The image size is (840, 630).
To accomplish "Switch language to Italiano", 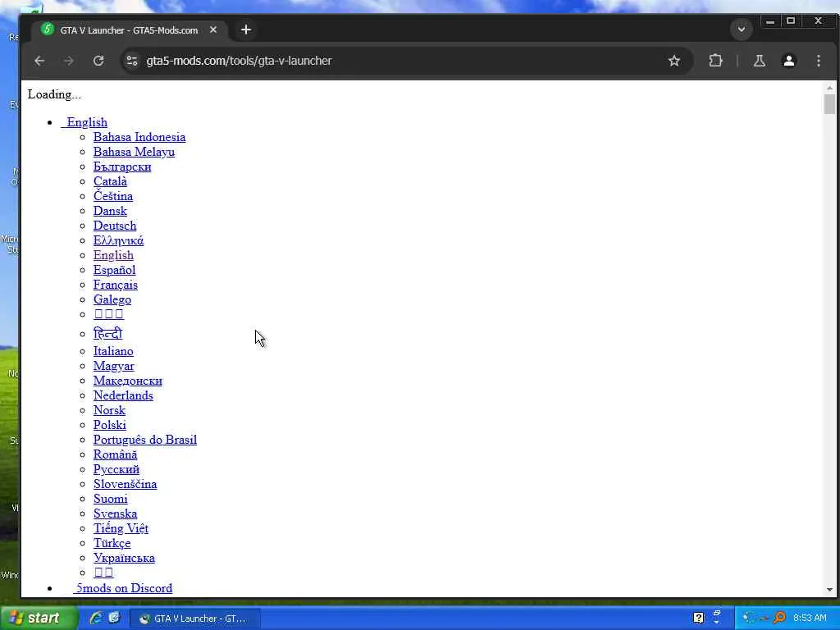I will click(113, 351).
